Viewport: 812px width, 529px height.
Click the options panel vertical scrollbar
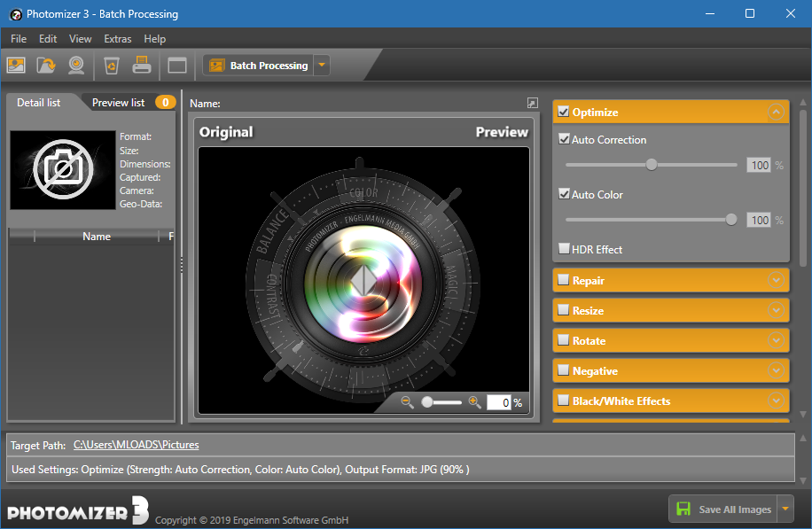[803, 187]
